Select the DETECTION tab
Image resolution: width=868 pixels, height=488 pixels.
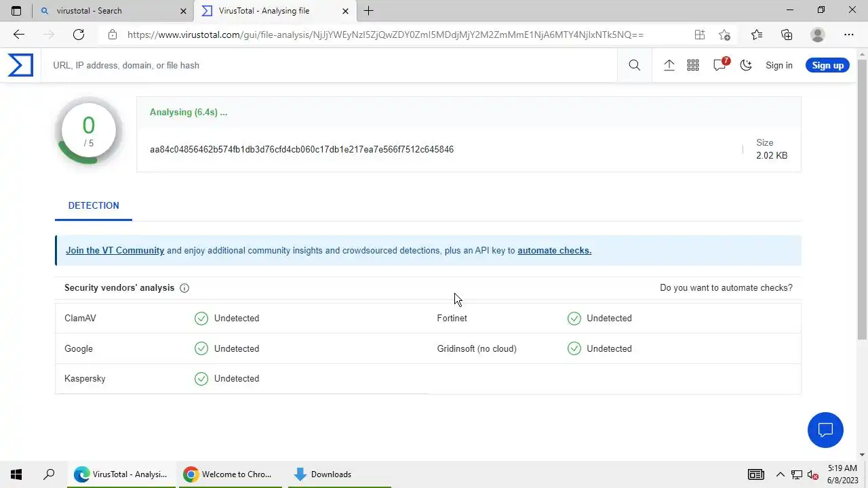click(94, 205)
